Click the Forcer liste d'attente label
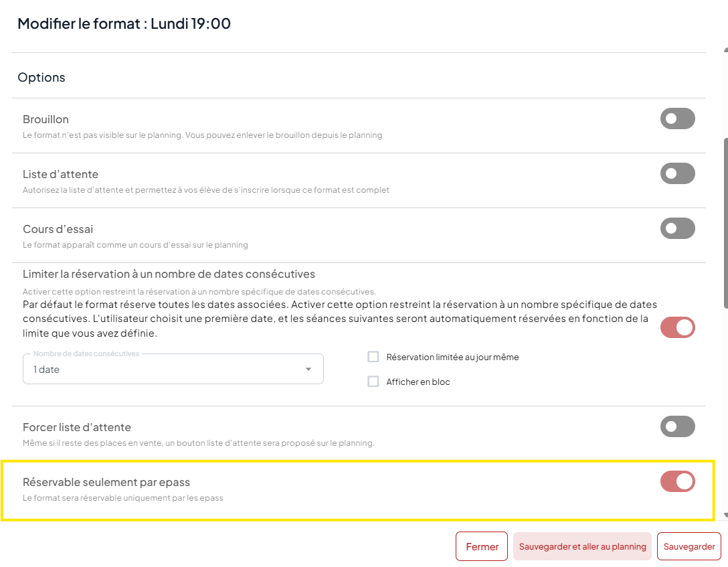 coord(76,427)
